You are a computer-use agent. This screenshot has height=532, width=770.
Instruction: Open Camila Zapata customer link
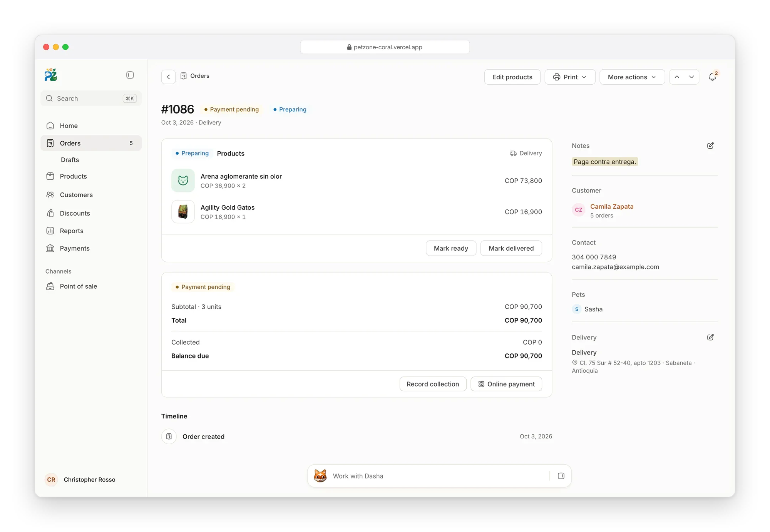point(612,206)
